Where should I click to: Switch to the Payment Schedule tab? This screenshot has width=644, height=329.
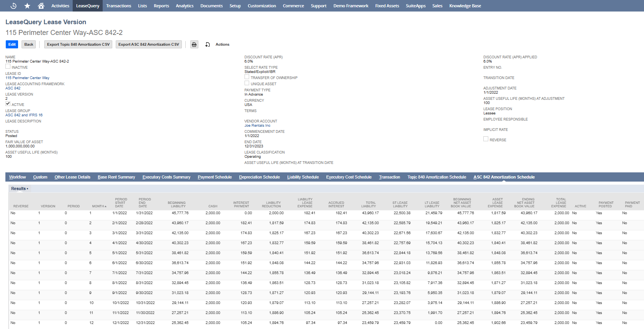point(215,177)
